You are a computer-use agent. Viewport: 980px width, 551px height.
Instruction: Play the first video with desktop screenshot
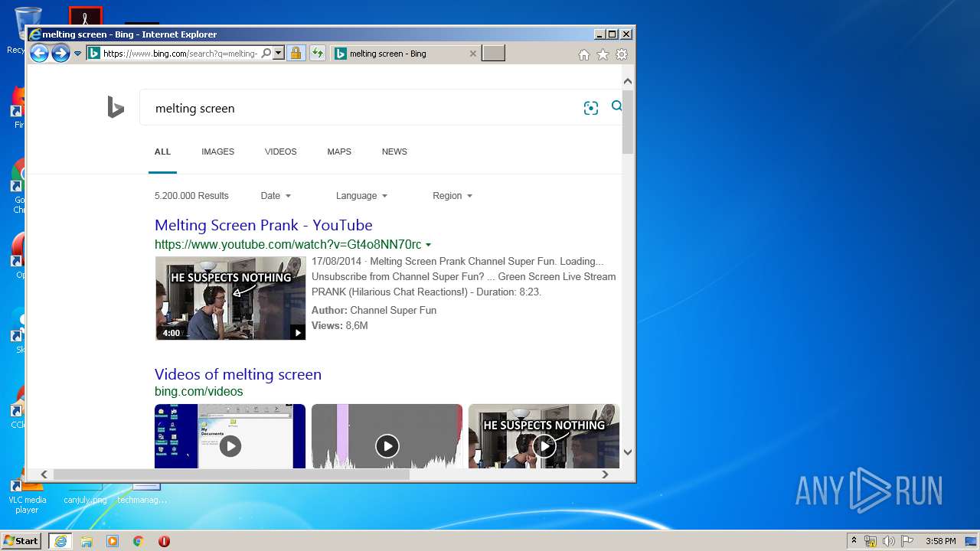pyautogui.click(x=230, y=436)
